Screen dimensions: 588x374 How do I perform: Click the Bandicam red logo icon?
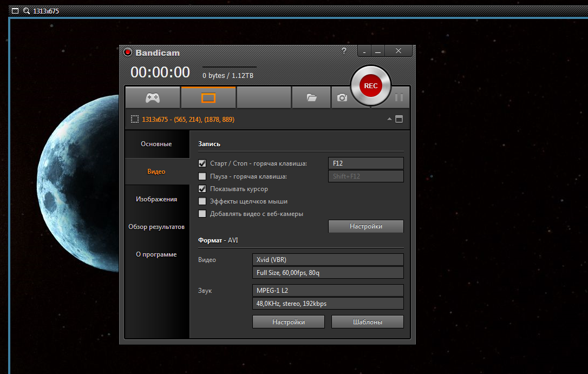pyautogui.click(x=128, y=52)
